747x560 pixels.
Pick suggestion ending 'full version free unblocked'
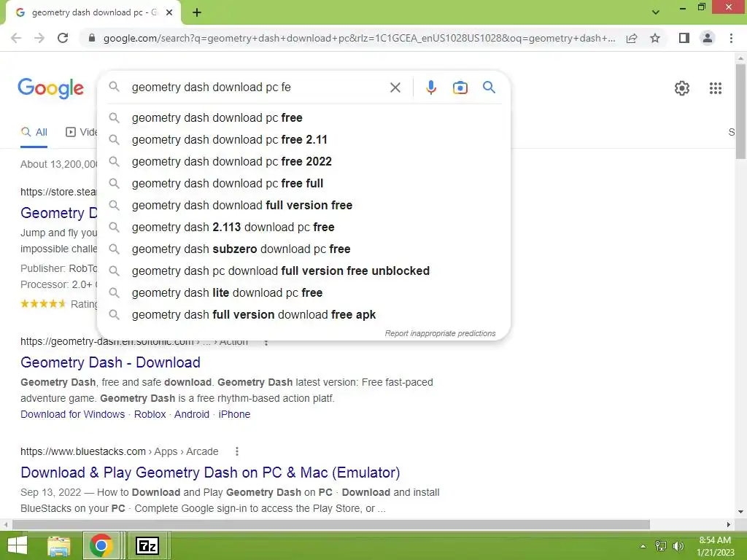click(x=303, y=271)
